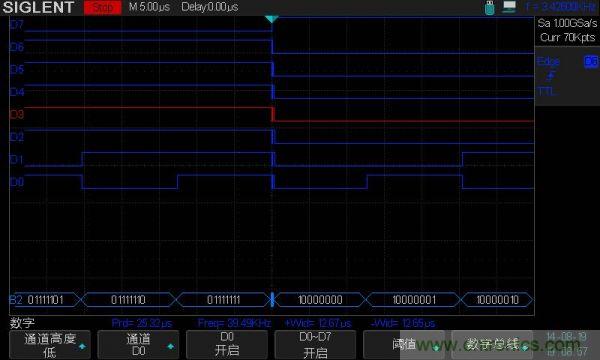Click the red Stop run-status indicator
The width and height of the screenshot is (600, 360).
(103, 7)
